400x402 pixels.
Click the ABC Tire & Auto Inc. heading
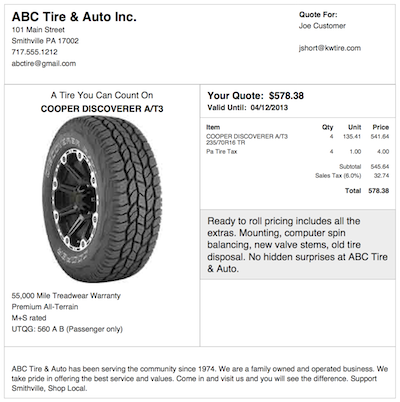74,17
